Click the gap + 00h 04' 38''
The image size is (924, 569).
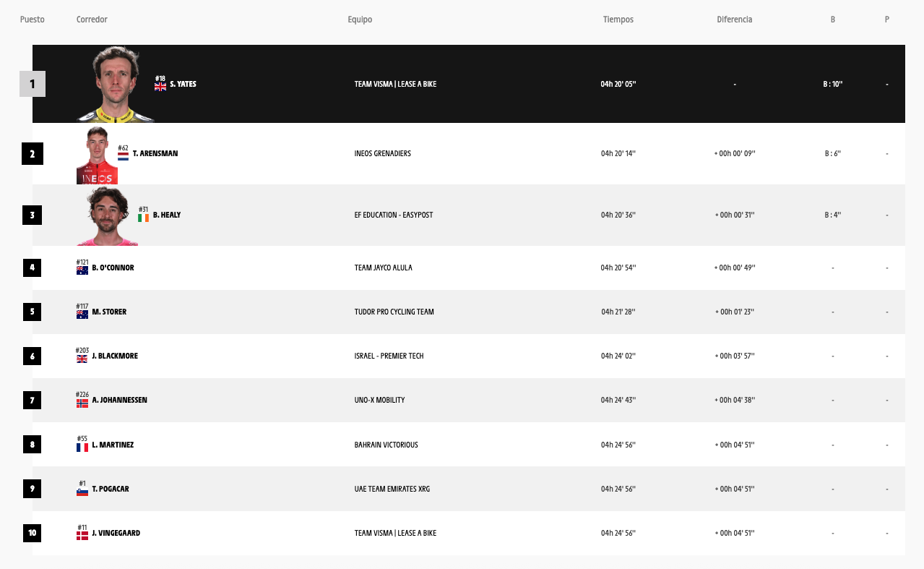click(735, 400)
